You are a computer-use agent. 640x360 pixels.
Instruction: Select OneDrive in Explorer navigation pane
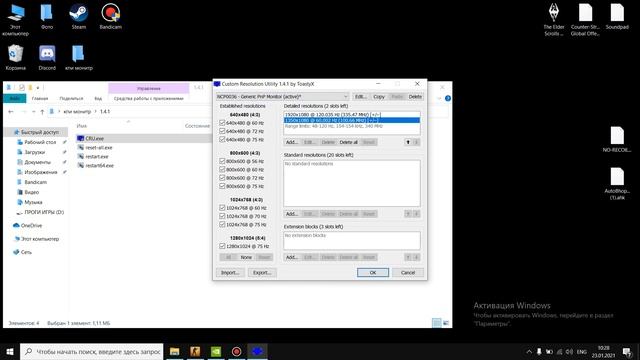[27, 225]
